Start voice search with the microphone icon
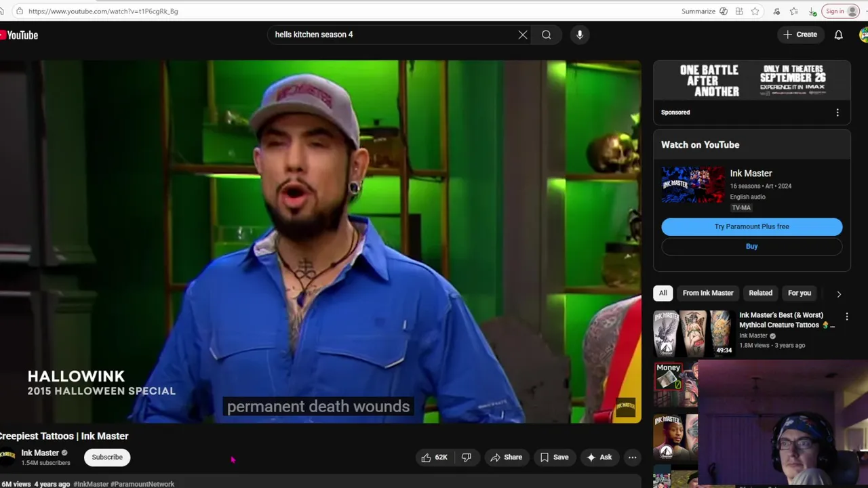 580,35
